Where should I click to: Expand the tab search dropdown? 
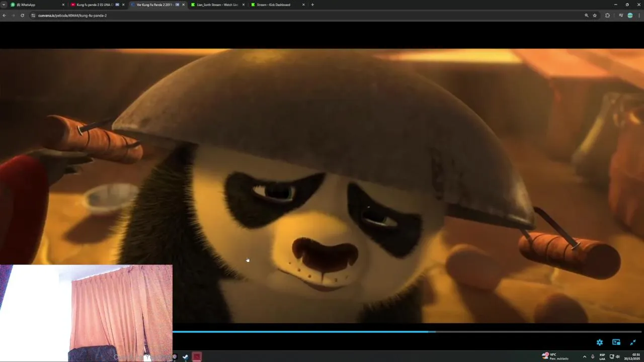coord(4,5)
